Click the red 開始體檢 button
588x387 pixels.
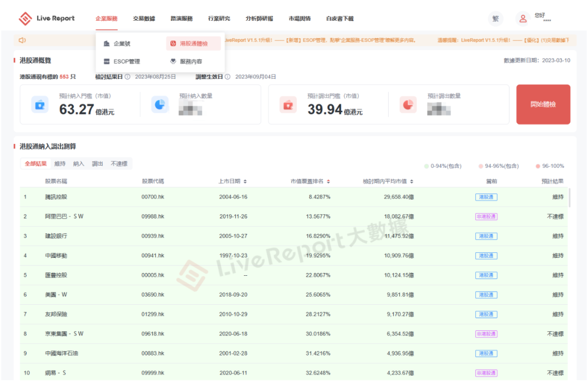tap(543, 104)
